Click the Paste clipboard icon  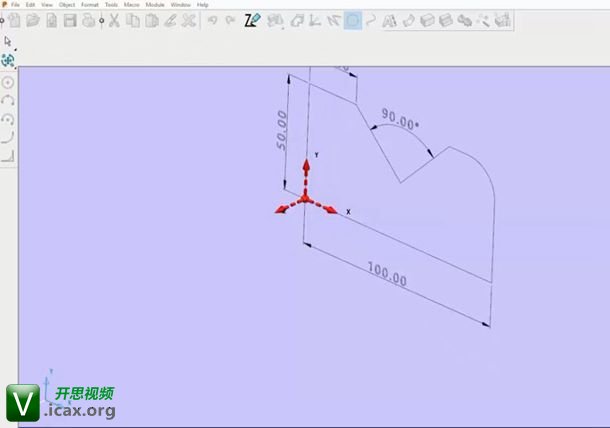tap(152, 20)
